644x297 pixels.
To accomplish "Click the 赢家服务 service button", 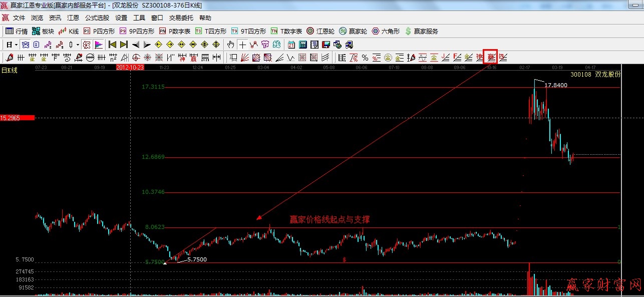I will coord(421,31).
